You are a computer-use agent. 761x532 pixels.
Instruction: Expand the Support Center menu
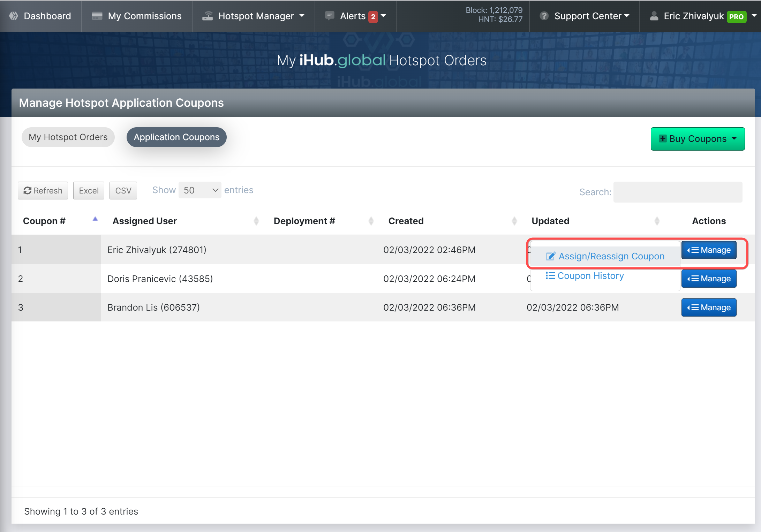point(585,16)
